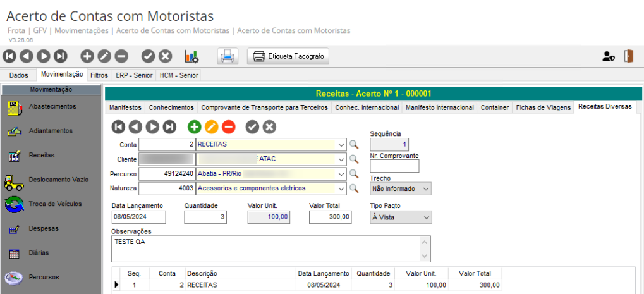Open the chart settings icon
Screen dimensions: 644x294
click(x=191, y=57)
